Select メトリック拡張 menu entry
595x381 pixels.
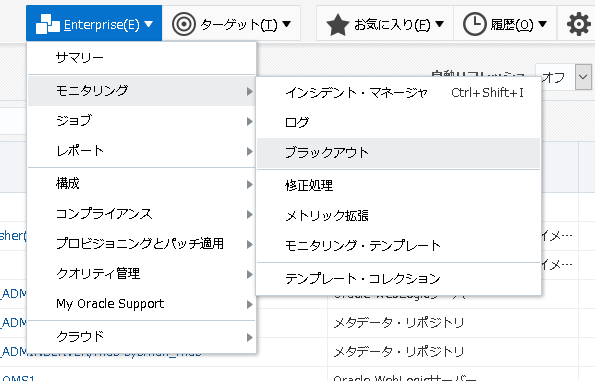[x=398, y=216]
